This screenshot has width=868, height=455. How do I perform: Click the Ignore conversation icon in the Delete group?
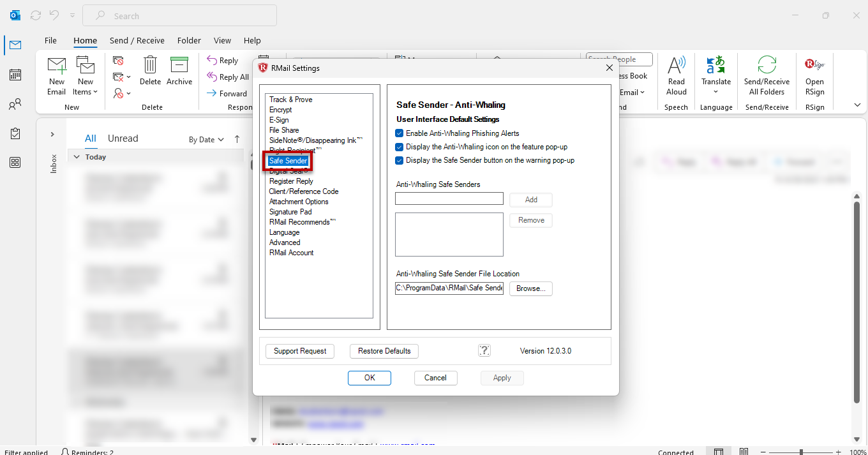(118, 61)
